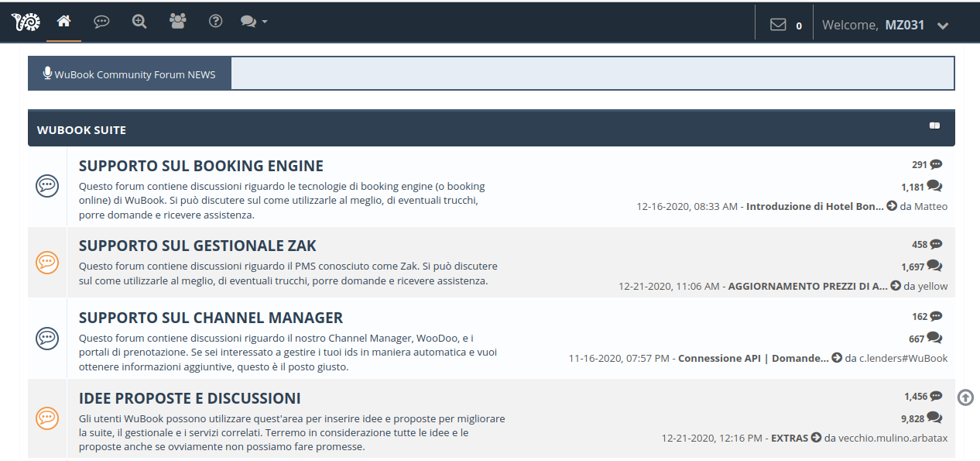Click the date 12-21-2020, 11:06 AM
This screenshot has height=461, width=980.
[669, 286]
